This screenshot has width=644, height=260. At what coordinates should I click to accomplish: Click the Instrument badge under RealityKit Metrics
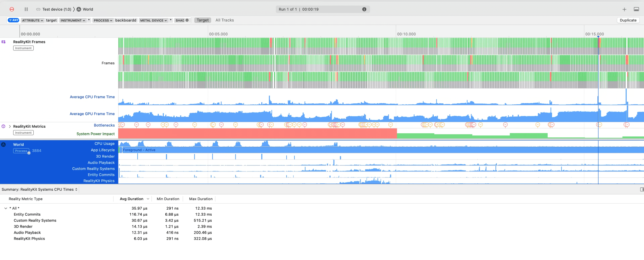pyautogui.click(x=23, y=133)
